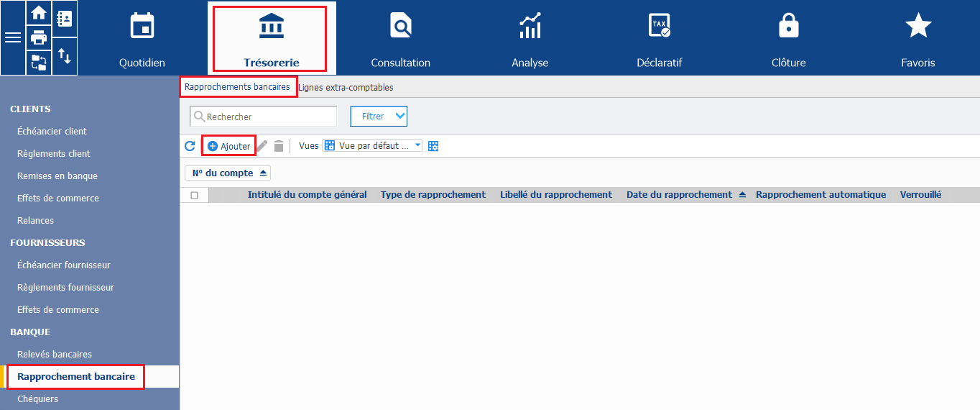Image resolution: width=980 pixels, height=410 pixels.
Task: Open the Favoris section
Action: click(918, 40)
